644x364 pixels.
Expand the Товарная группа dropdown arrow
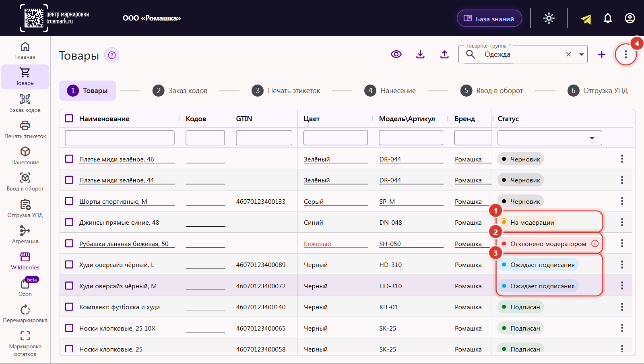pos(582,54)
